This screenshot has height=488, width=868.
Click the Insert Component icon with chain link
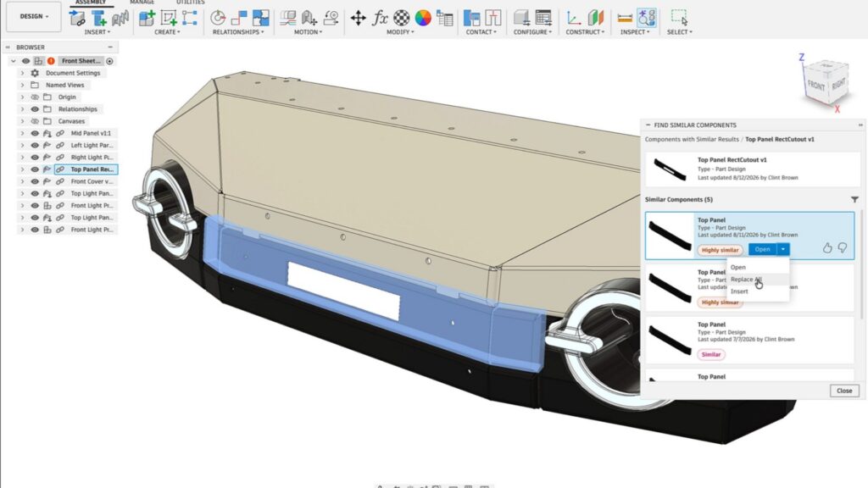click(77, 18)
